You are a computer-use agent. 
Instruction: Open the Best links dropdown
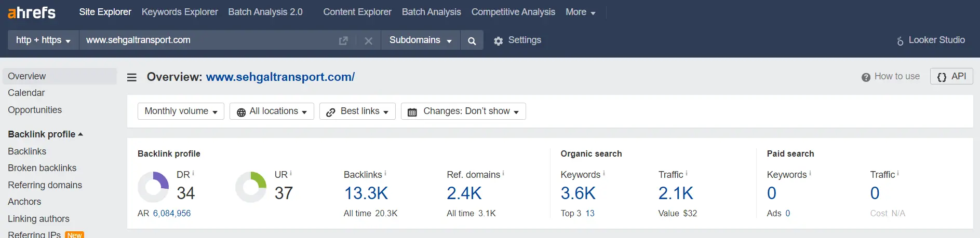(x=357, y=111)
